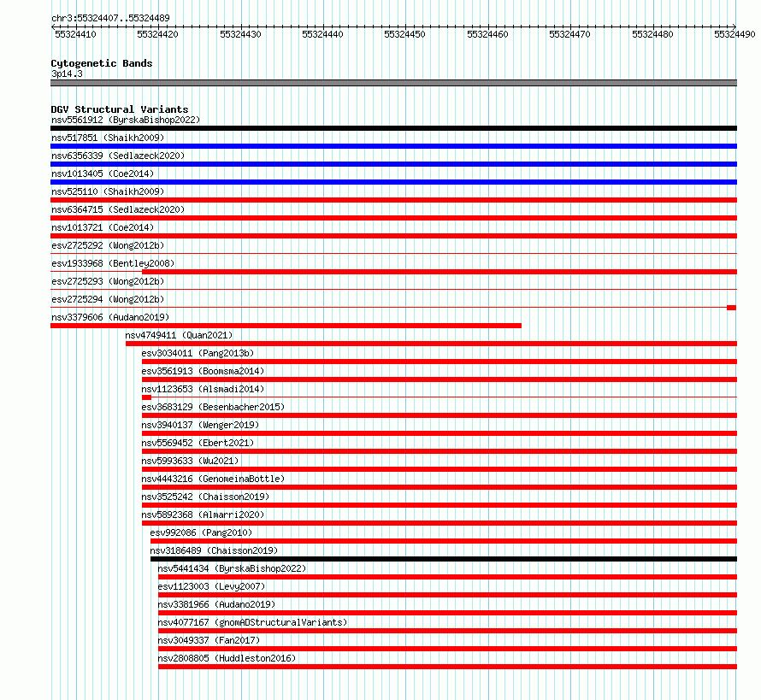The image size is (761, 700).
Task: Open esv3561913 (Boomsma2014) label
Action: tap(203, 371)
